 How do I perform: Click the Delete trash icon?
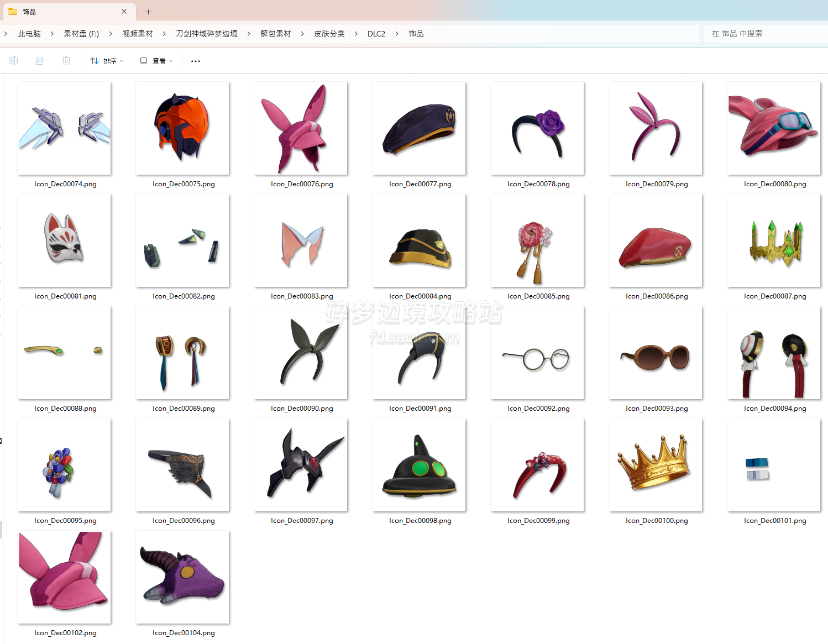66,61
